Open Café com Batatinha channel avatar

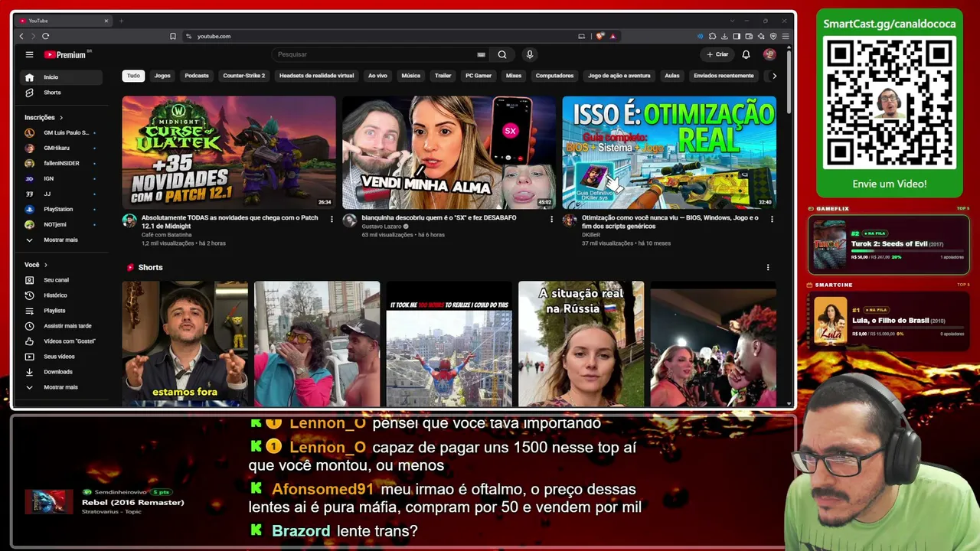[129, 220]
